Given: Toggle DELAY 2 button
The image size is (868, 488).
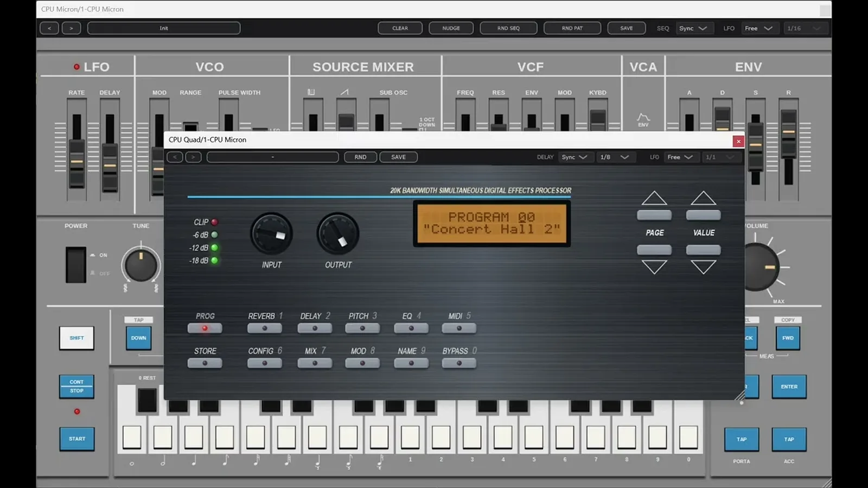Looking at the screenshot, I should 315,328.
